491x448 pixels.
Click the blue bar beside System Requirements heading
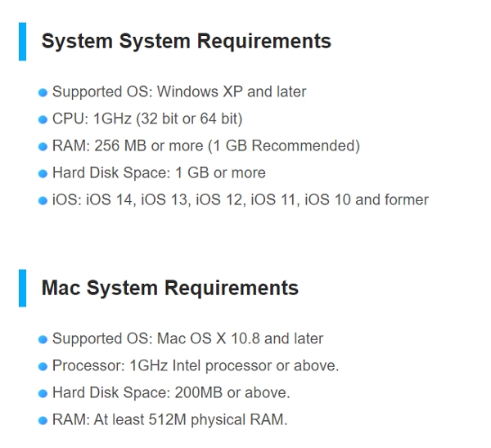pyautogui.click(x=23, y=42)
